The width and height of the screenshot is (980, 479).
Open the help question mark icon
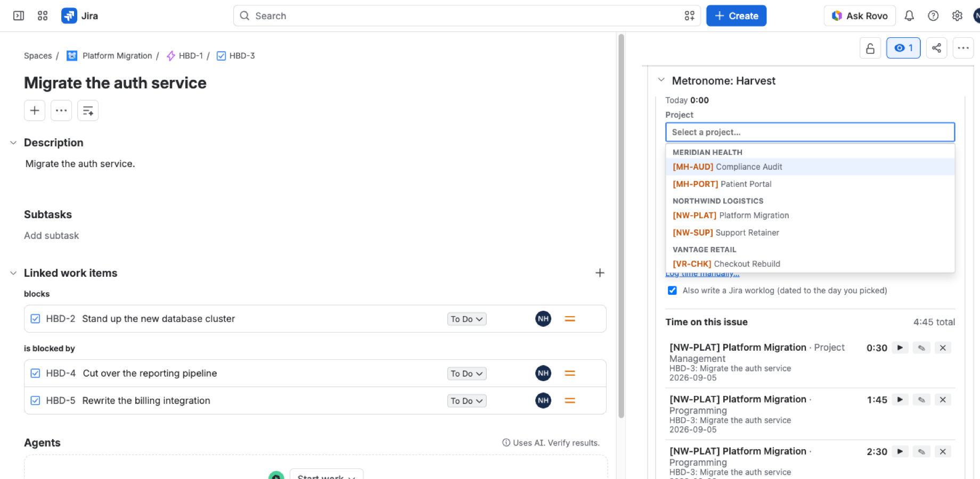click(x=933, y=16)
